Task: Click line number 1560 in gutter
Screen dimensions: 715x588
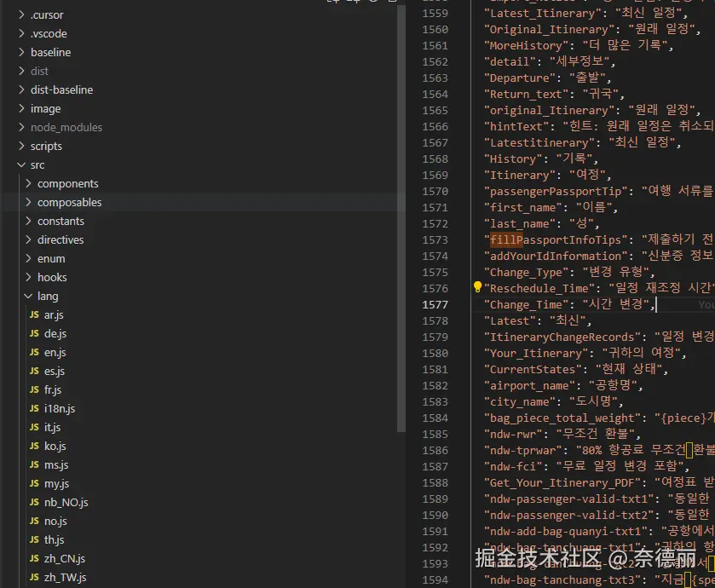Action: point(435,29)
